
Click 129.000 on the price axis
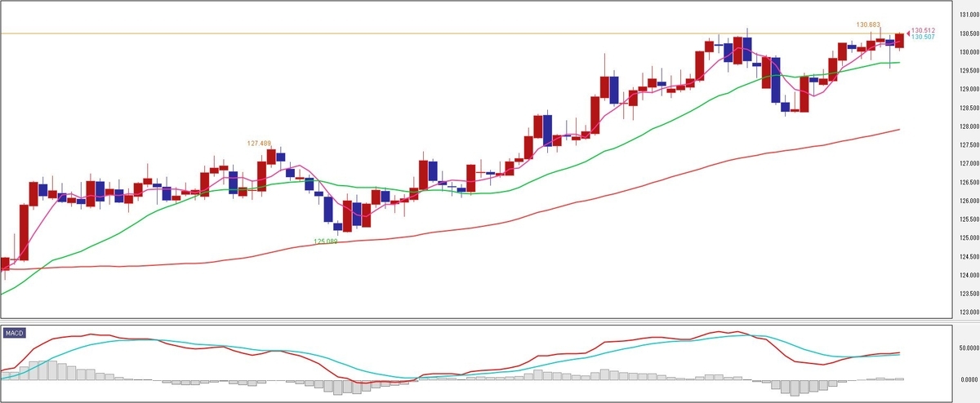point(969,90)
